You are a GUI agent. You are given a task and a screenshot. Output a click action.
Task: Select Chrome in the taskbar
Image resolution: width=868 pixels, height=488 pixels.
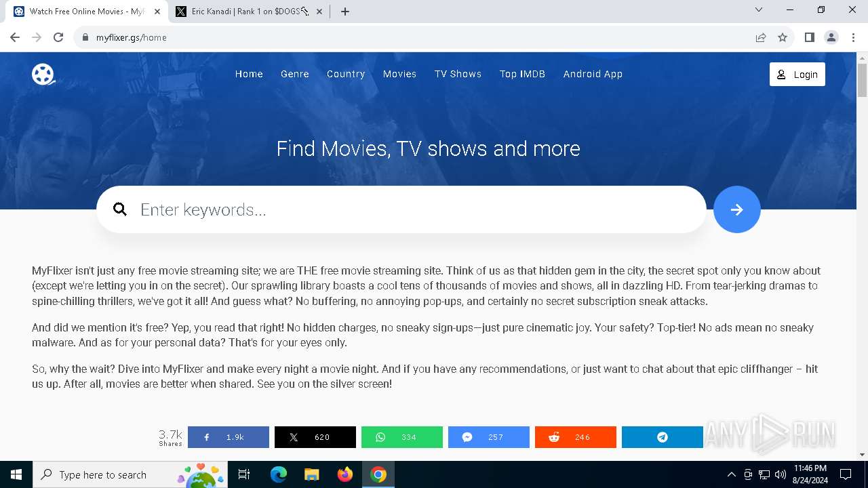click(x=378, y=474)
